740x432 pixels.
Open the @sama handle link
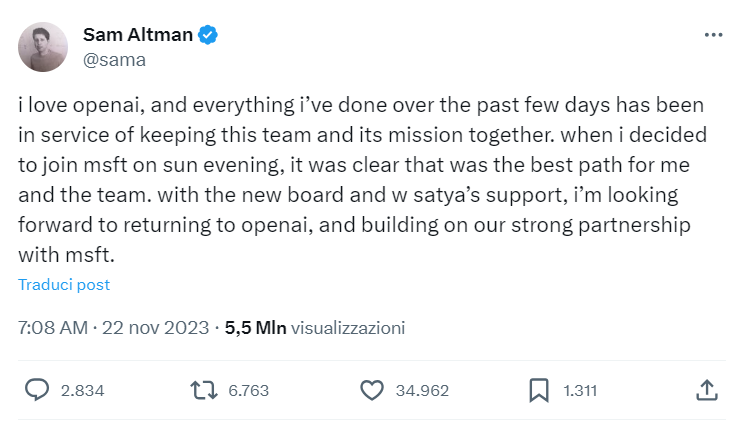(x=114, y=59)
